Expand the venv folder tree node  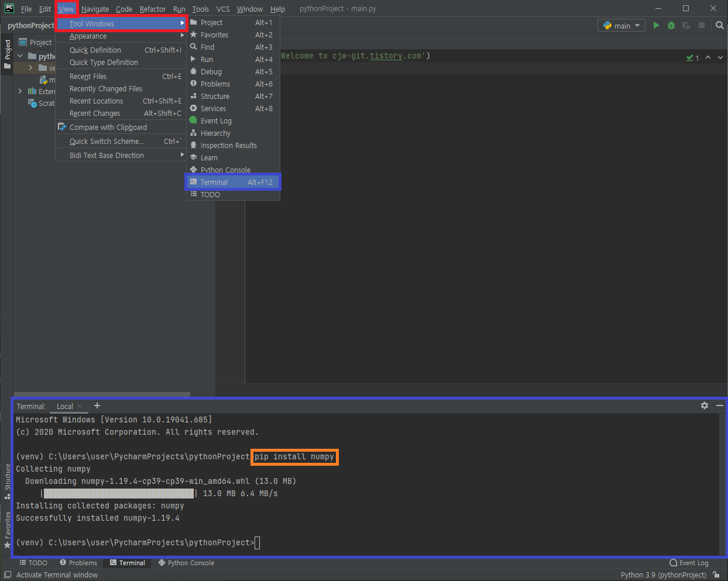click(x=30, y=68)
